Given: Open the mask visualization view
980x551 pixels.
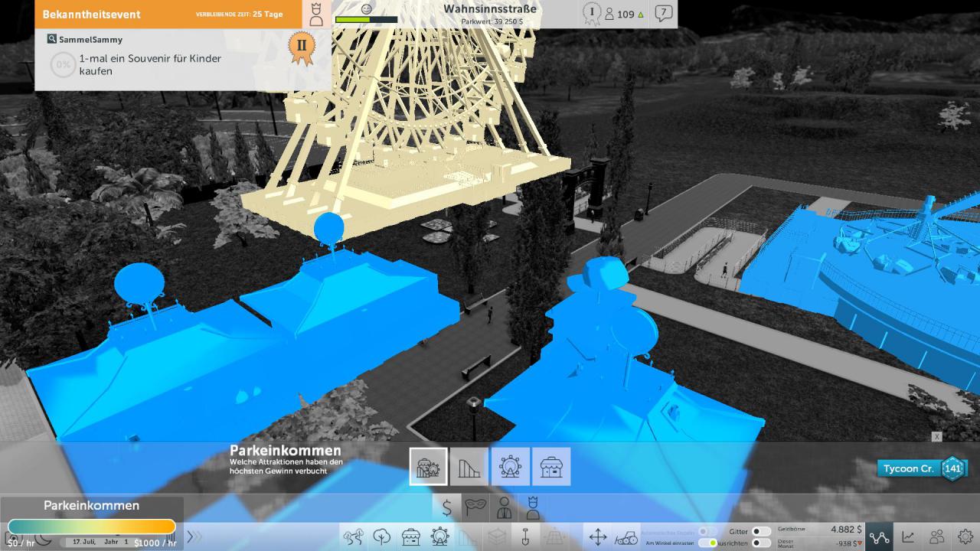Looking at the screenshot, I should click(x=475, y=507).
